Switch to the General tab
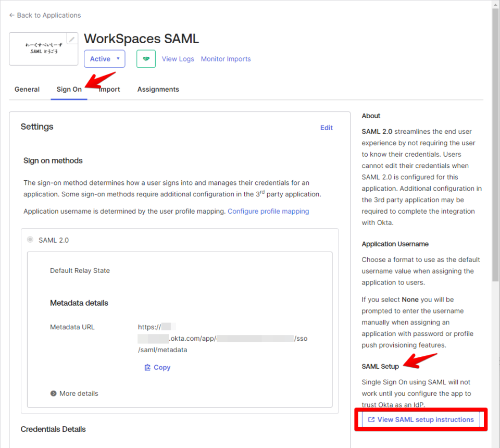Screen dimensions: 500x448 27,89
